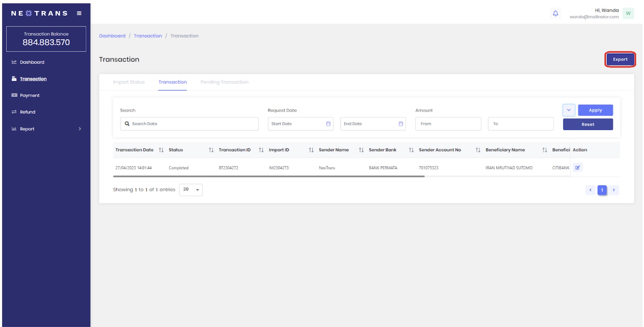Sort by Import ID column arrows
Screen dimensions: 644x327
(x=311, y=150)
